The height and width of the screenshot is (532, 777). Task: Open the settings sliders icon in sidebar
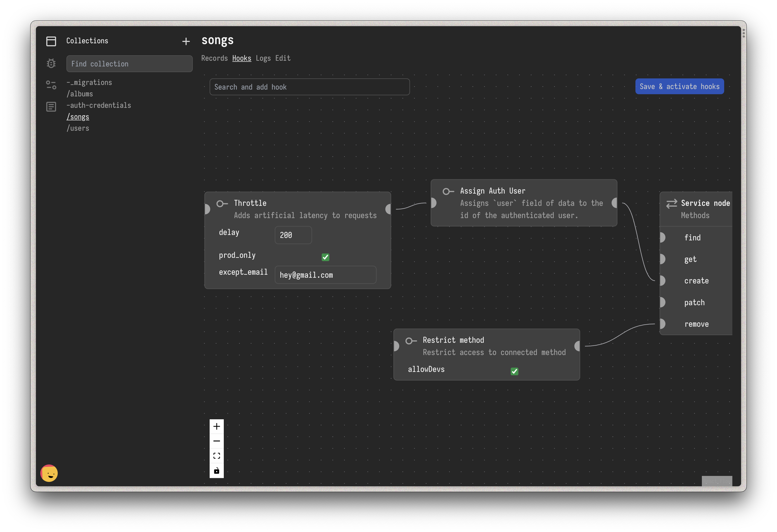coord(51,85)
